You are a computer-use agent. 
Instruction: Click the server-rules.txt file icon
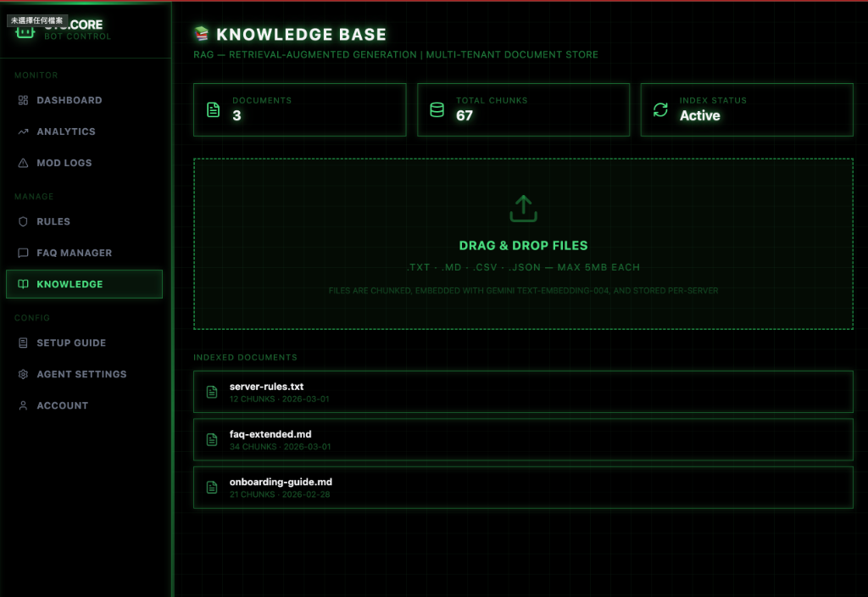point(213,392)
